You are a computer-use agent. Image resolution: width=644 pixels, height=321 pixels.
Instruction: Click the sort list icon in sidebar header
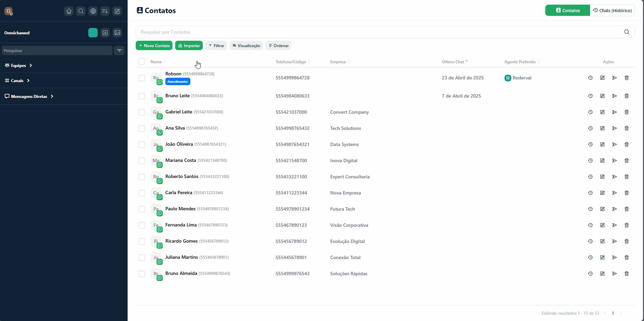105,11
